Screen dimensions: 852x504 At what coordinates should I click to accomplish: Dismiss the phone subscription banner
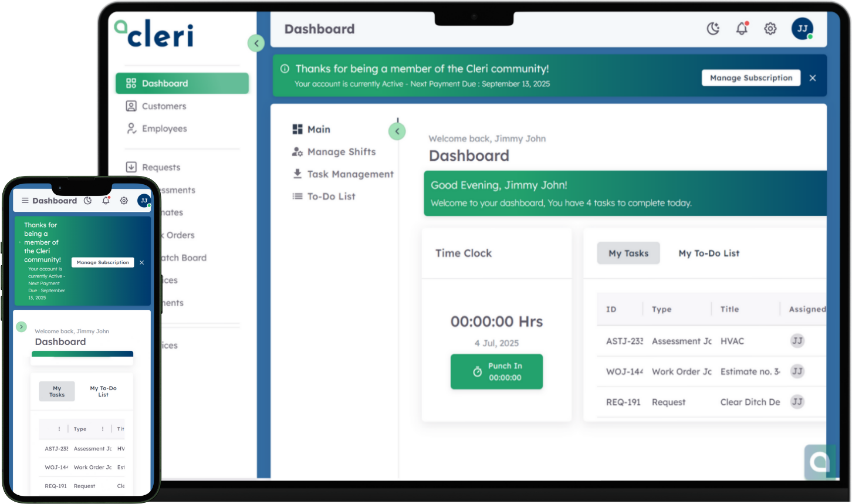point(142,262)
